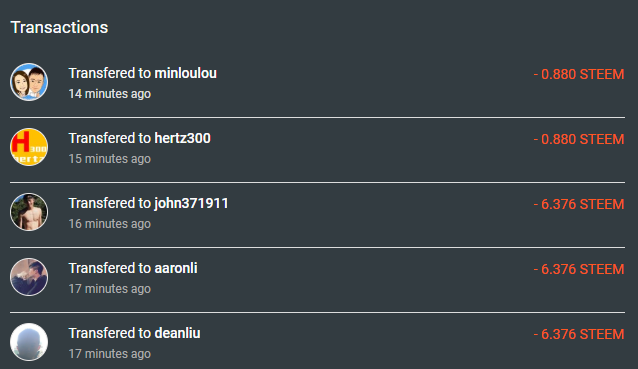The width and height of the screenshot is (638, 369).
Task: Go to aaronli's profile name
Action: tap(176, 269)
